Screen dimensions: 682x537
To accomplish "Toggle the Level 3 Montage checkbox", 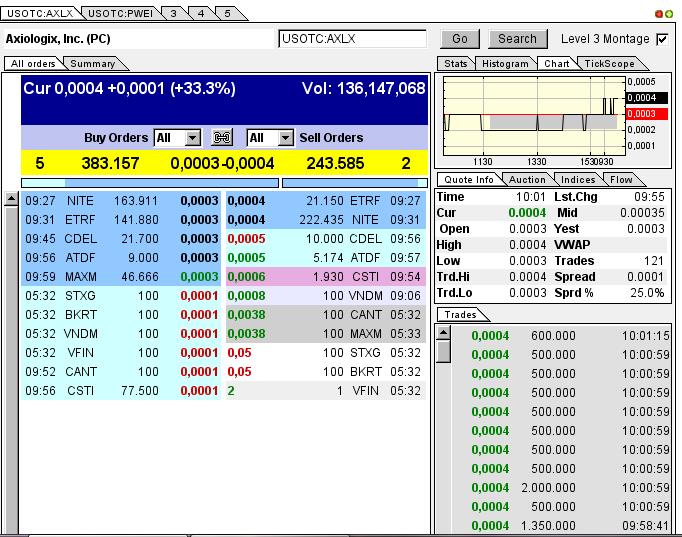I will click(661, 39).
